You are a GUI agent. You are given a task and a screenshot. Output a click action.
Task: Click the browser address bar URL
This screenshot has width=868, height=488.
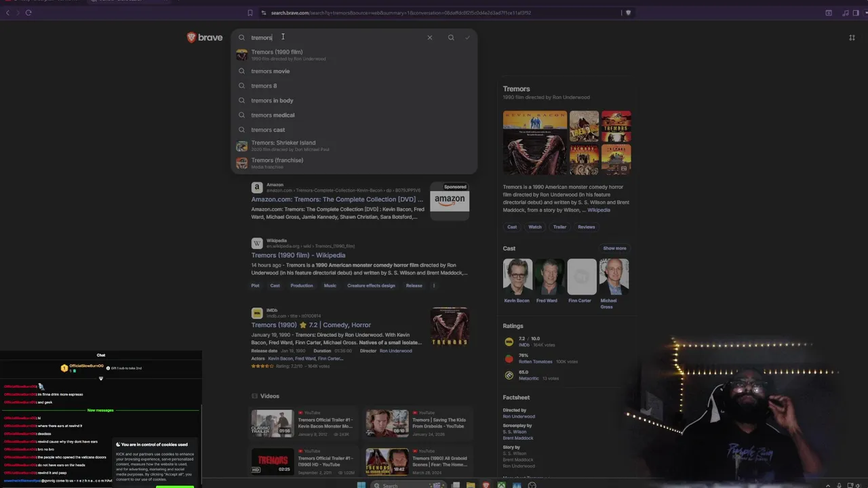(401, 12)
